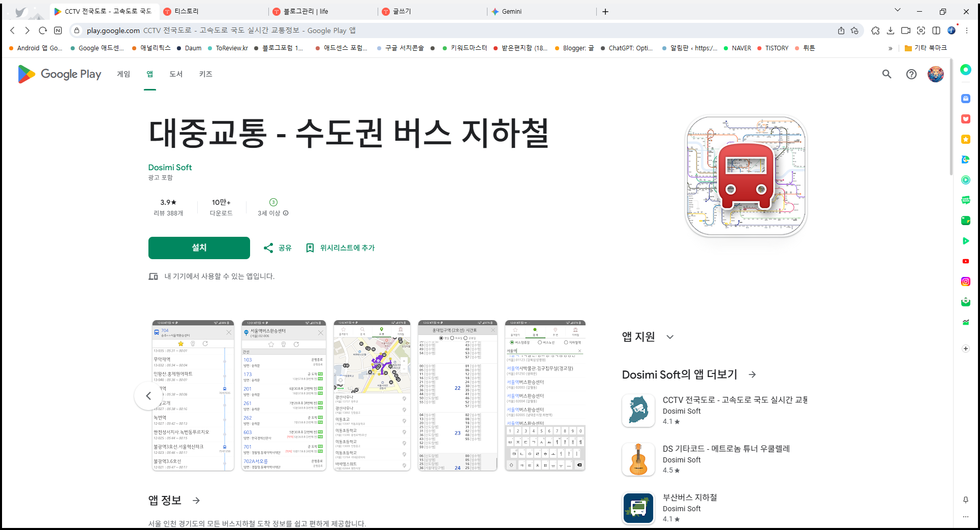Open the 서울역버스환승센터 screenshot thumbnail

click(x=284, y=395)
